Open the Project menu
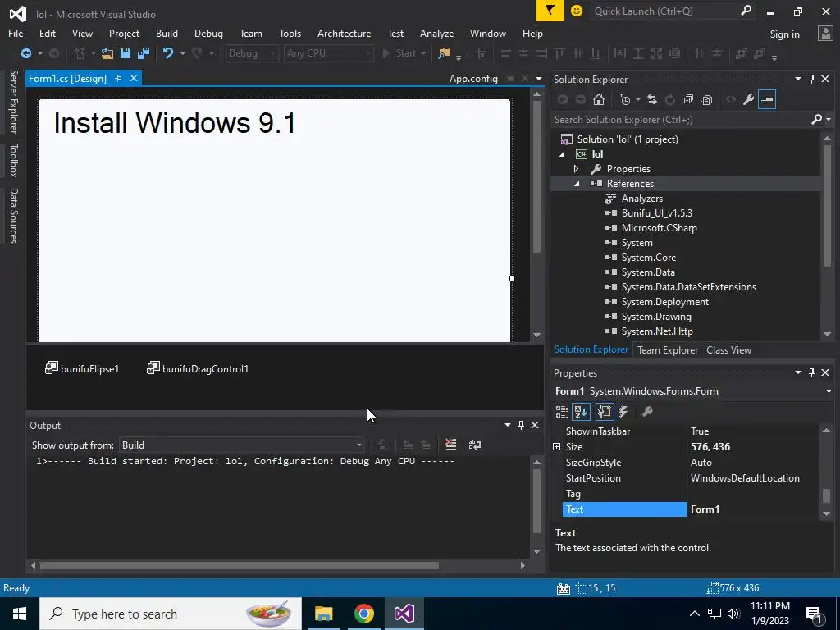Screen dimensions: 840x630 124,33
